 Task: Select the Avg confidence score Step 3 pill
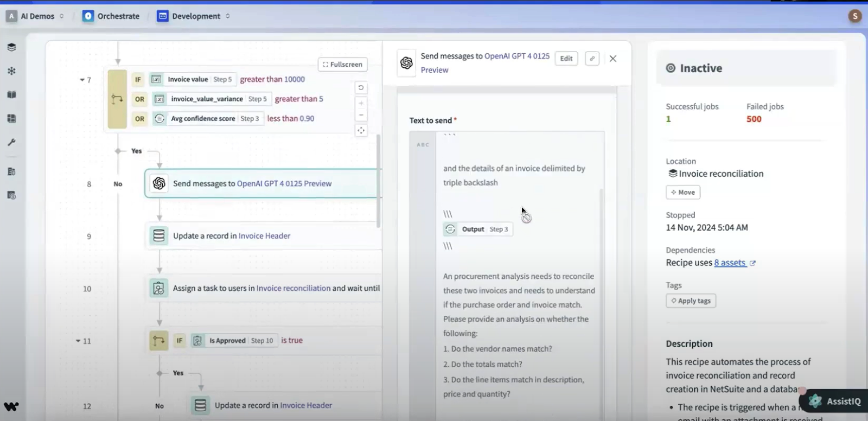pos(207,118)
